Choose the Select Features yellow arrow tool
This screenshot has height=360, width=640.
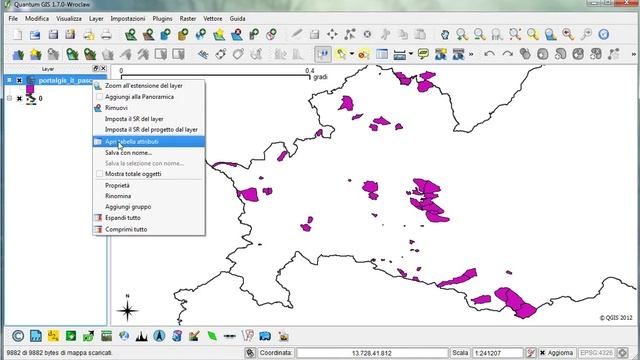(x=340, y=54)
